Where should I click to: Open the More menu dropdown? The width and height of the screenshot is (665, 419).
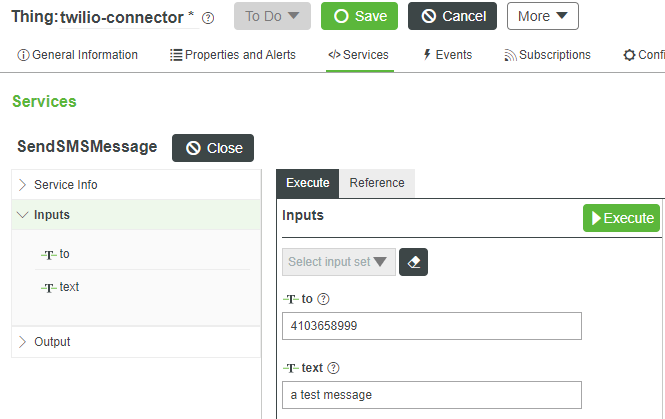tap(542, 16)
